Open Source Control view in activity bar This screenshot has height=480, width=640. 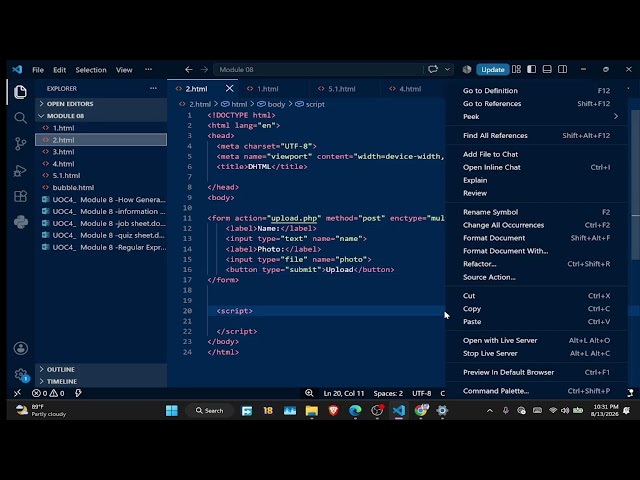(x=20, y=143)
